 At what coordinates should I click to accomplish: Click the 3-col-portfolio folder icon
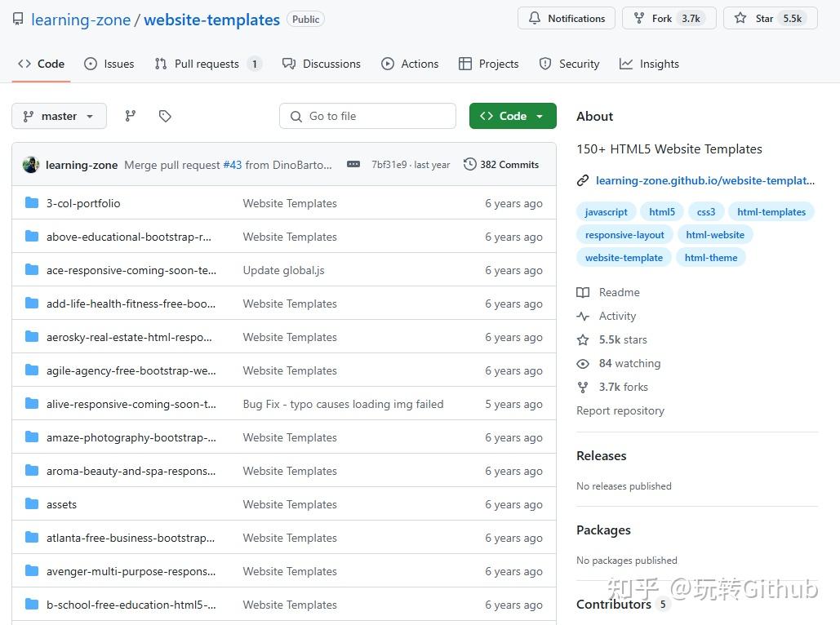(32, 202)
